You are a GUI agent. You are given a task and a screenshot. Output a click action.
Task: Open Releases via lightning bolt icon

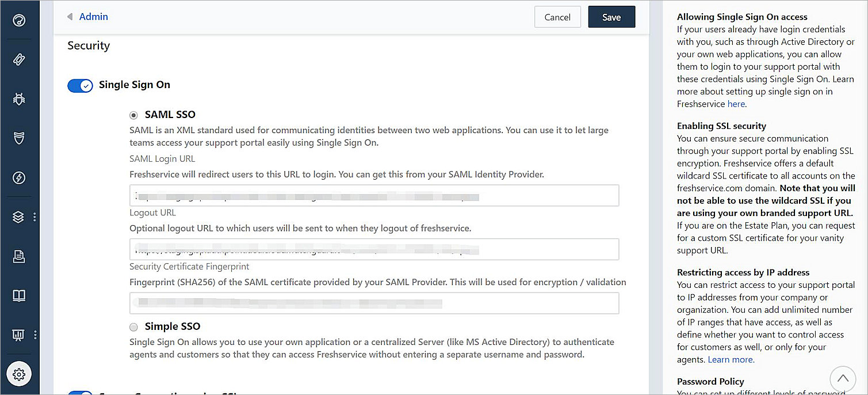(x=19, y=177)
